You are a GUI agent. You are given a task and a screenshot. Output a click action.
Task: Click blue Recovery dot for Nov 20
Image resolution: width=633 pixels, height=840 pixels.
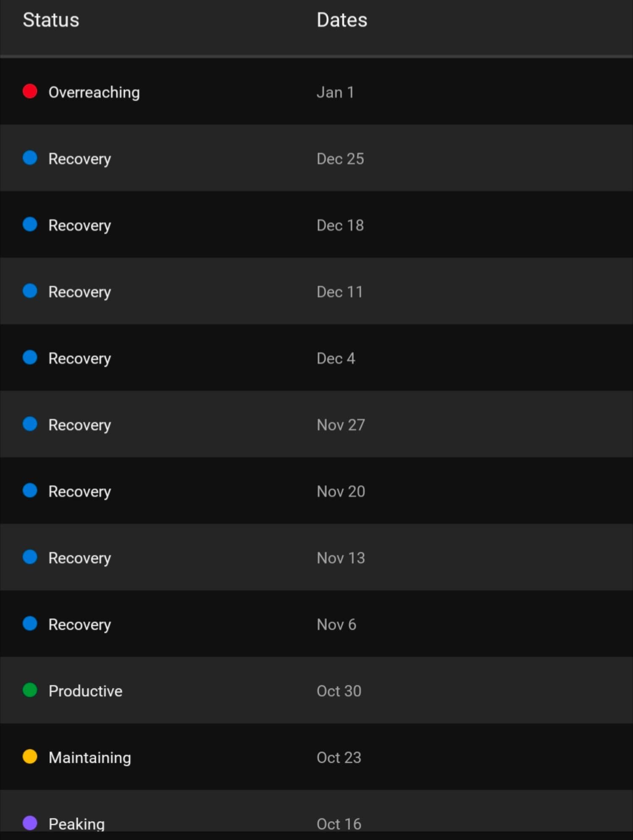click(x=30, y=491)
